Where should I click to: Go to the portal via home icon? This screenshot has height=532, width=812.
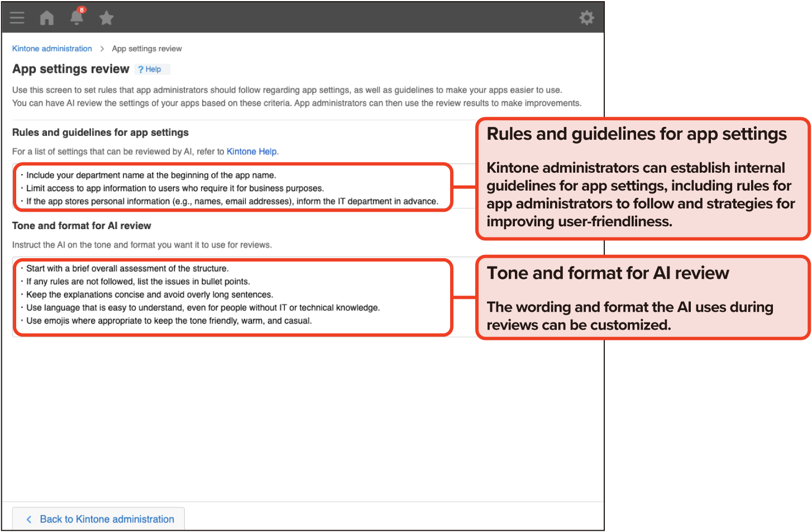47,18
